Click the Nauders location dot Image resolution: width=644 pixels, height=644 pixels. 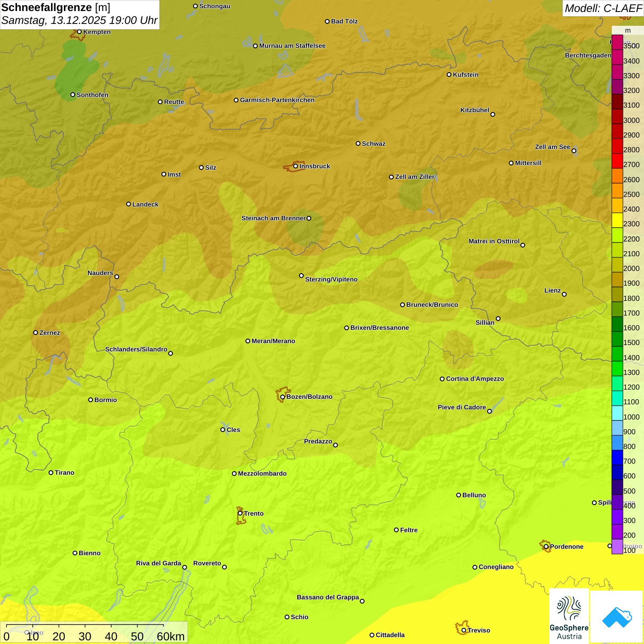(117, 276)
